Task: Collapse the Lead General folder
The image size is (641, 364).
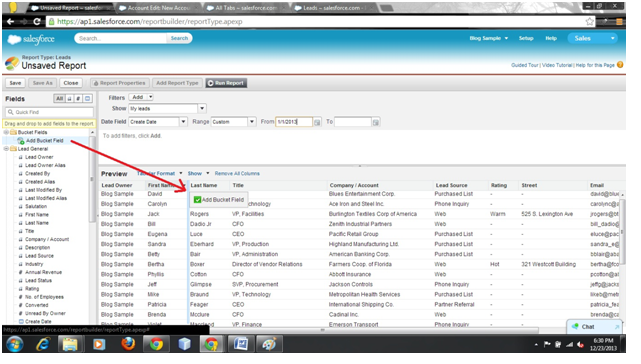Action: [6, 149]
